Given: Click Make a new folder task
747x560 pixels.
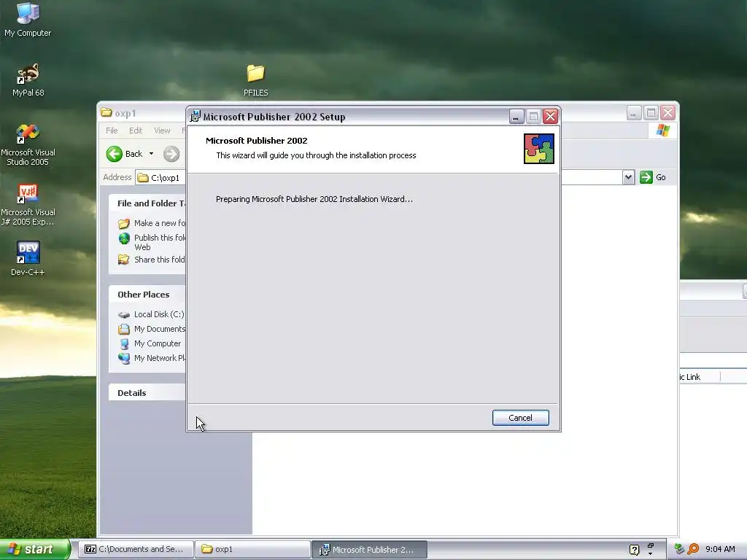Looking at the screenshot, I should point(152,223).
